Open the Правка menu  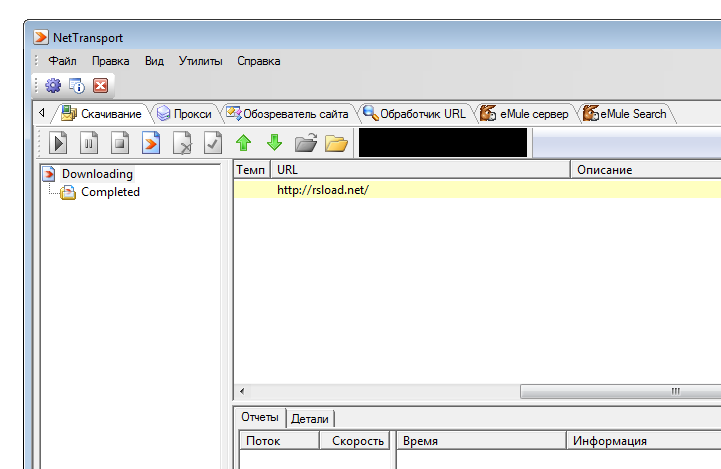(110, 61)
